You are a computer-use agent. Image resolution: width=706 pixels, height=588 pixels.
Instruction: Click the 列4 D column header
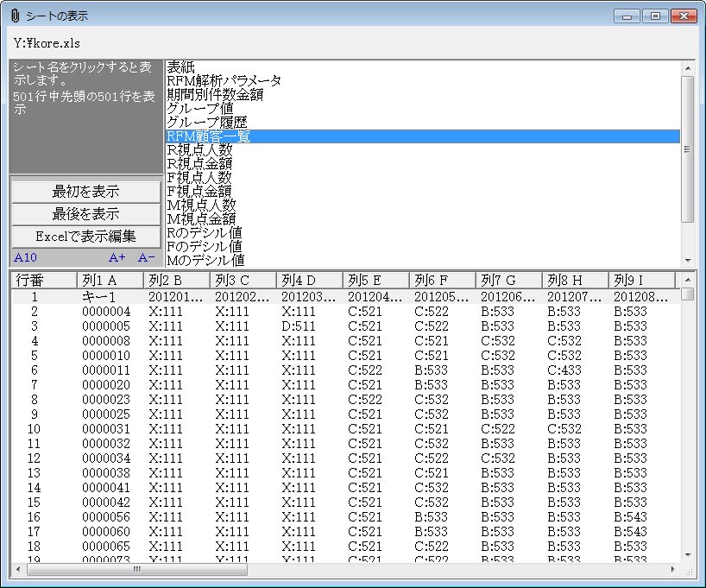pyautogui.click(x=309, y=281)
